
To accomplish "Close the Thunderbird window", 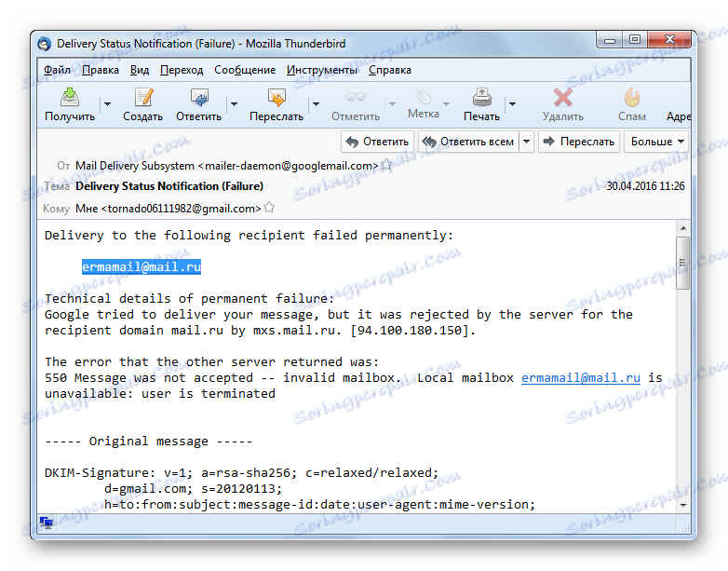I will (669, 40).
